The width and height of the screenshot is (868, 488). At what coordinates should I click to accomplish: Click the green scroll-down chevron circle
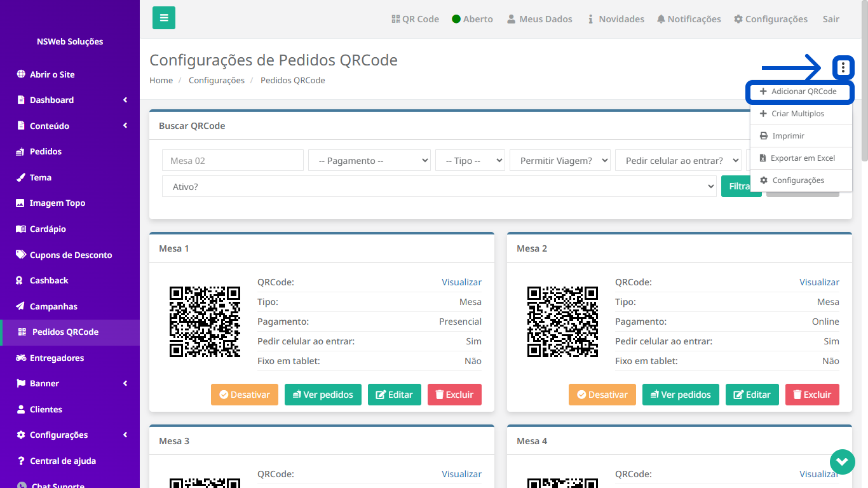pos(843,461)
